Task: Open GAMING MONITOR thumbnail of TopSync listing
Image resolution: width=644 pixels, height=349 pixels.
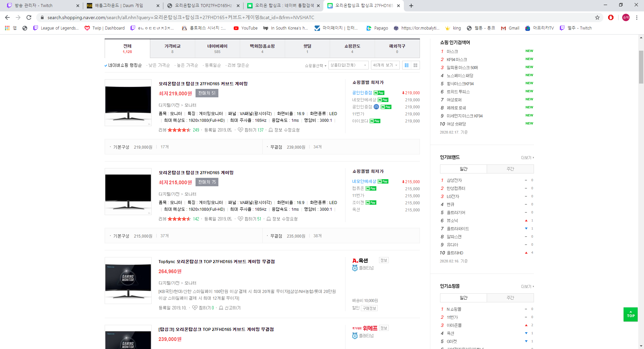Action: 128,281
